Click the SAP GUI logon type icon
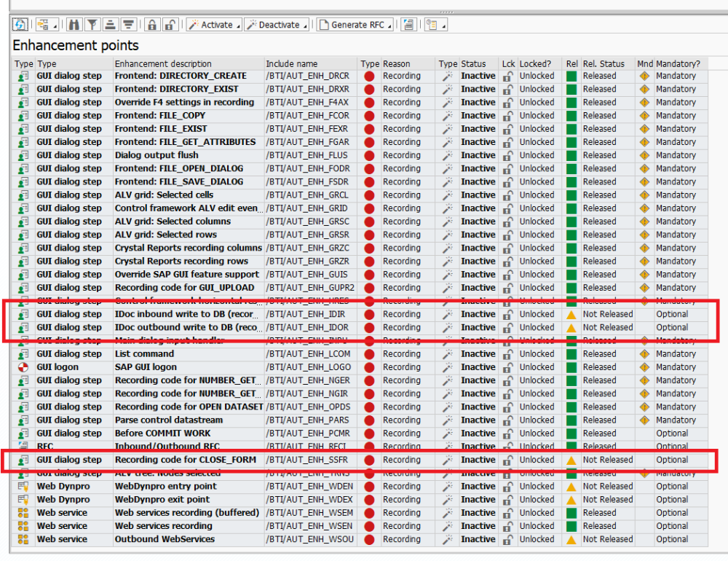The height and width of the screenshot is (561, 728). 23,366
